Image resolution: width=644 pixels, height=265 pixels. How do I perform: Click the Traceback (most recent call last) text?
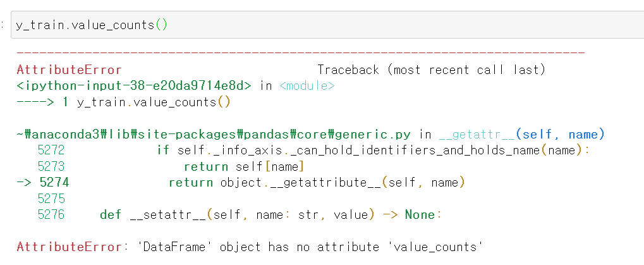click(431, 70)
